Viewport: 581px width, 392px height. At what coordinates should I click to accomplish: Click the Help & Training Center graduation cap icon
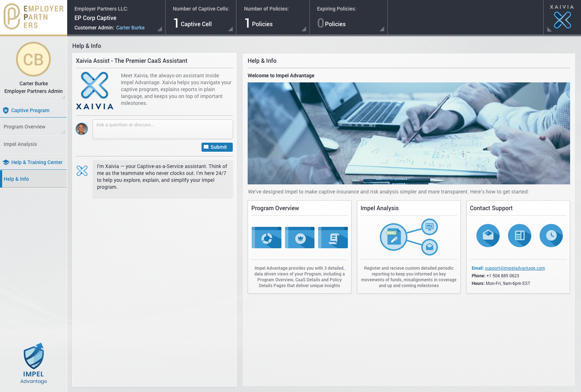6,162
